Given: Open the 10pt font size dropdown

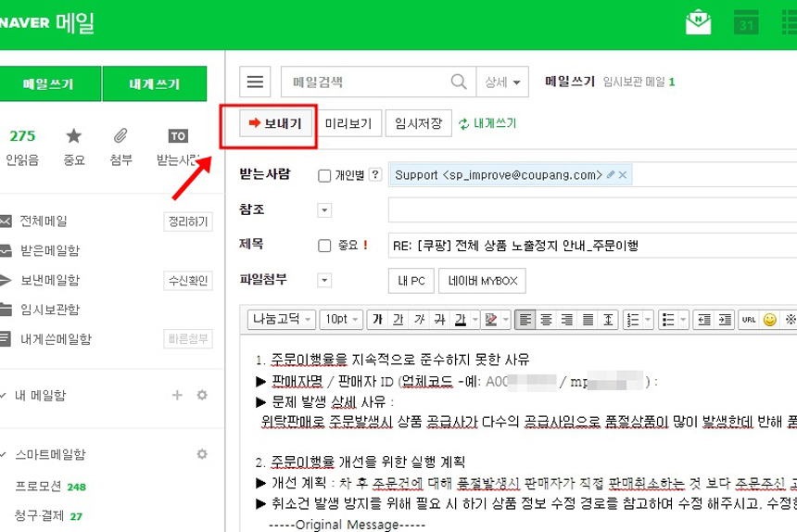Looking at the screenshot, I should point(341,320).
